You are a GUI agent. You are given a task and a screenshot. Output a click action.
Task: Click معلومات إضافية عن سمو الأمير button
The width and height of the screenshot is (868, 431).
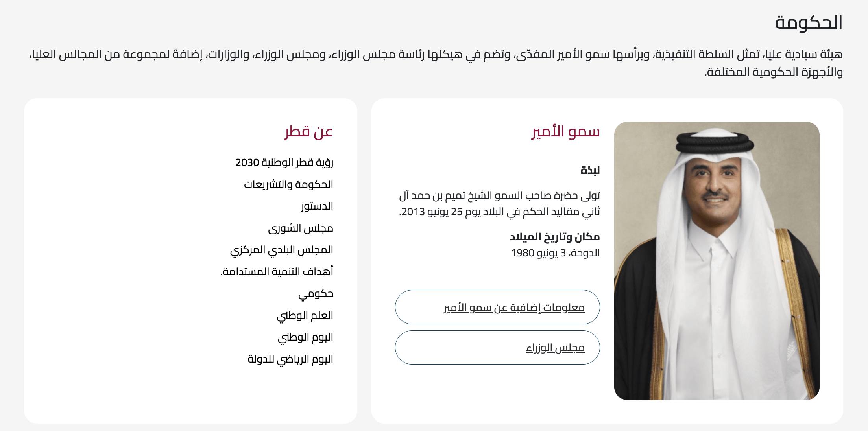pos(497,307)
